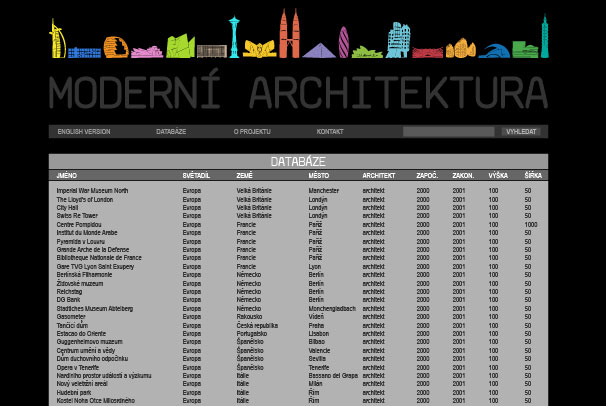Click the Moderní Architektura title logo
Viewport: 606px width, 406px height.
pos(298,90)
